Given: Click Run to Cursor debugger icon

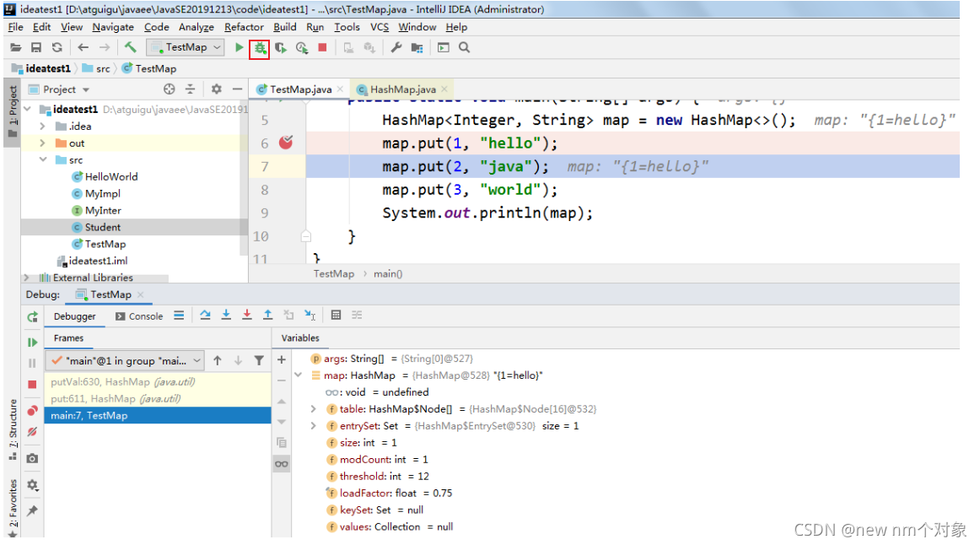Looking at the screenshot, I should (310, 315).
